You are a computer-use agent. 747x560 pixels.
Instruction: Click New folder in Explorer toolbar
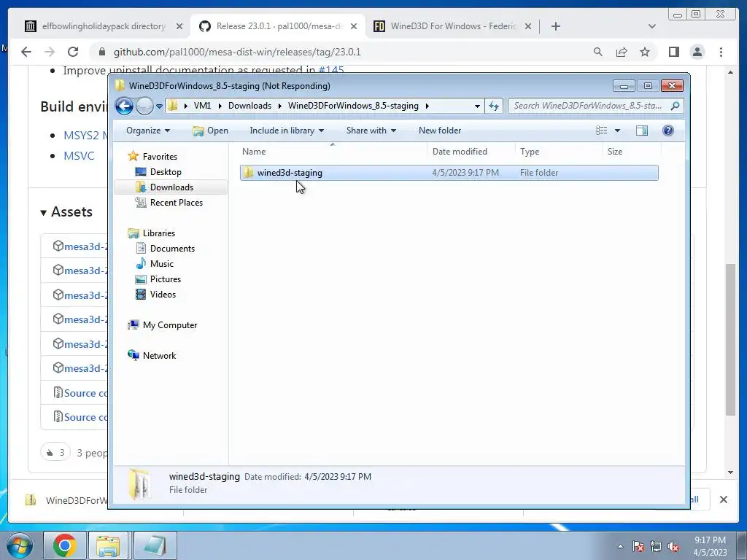(440, 131)
